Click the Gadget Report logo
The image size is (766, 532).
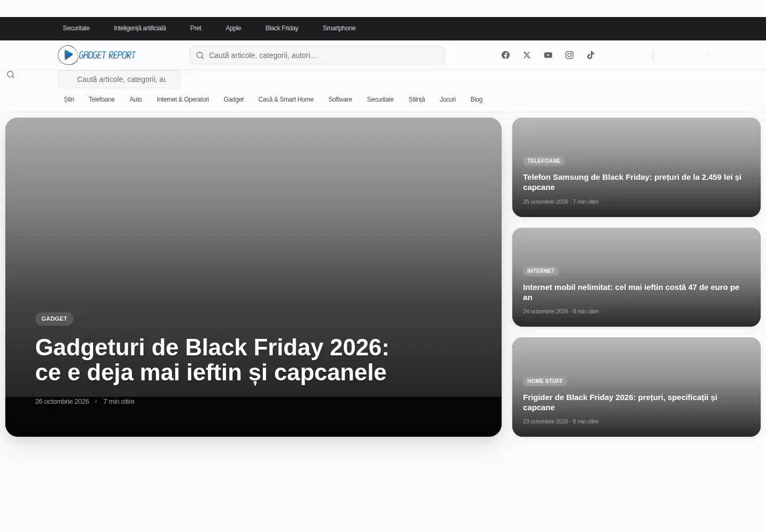point(97,55)
